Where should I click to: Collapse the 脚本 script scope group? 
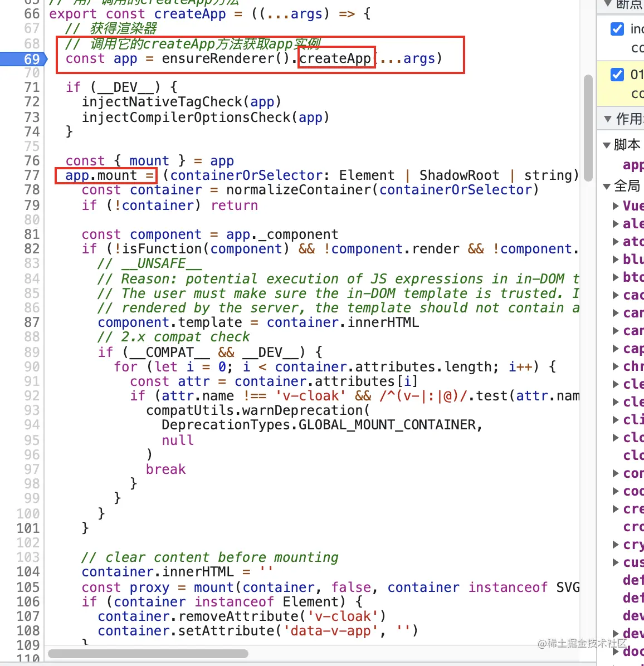coord(607,145)
